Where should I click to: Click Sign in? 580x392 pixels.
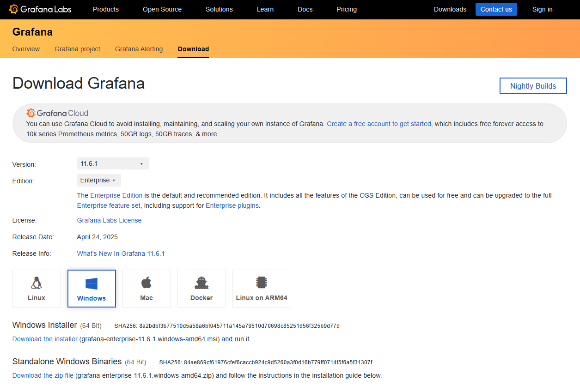point(543,9)
